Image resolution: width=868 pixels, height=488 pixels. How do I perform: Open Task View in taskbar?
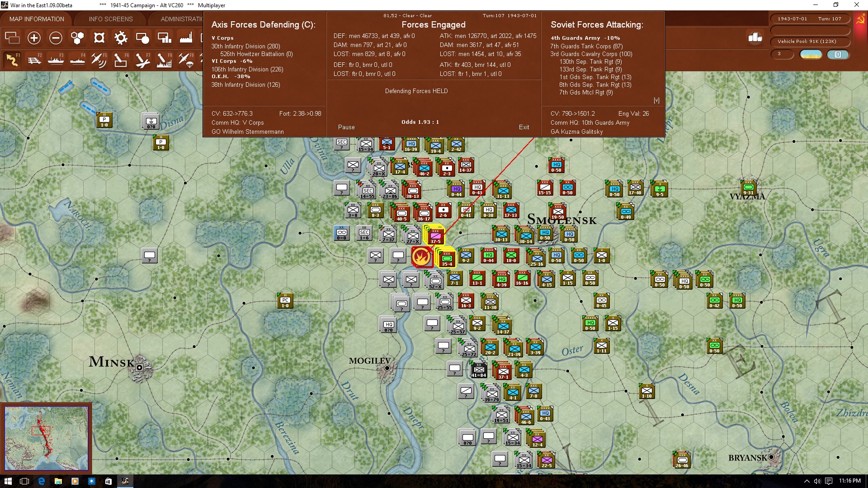tap(24, 481)
